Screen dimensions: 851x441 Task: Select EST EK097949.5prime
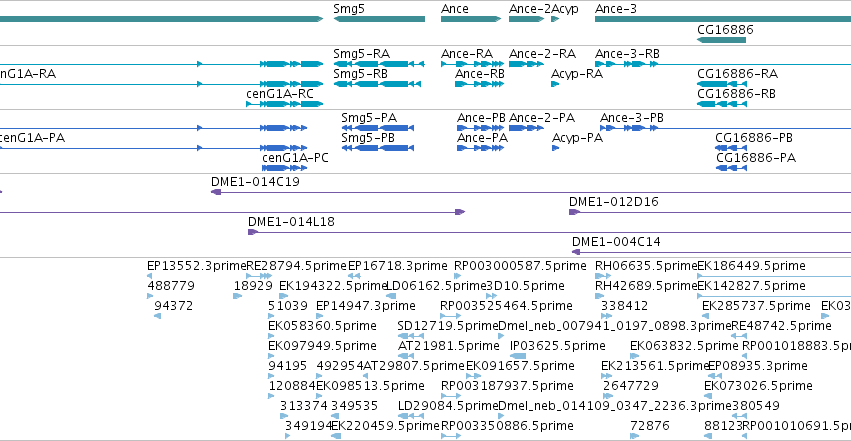tap(322, 346)
